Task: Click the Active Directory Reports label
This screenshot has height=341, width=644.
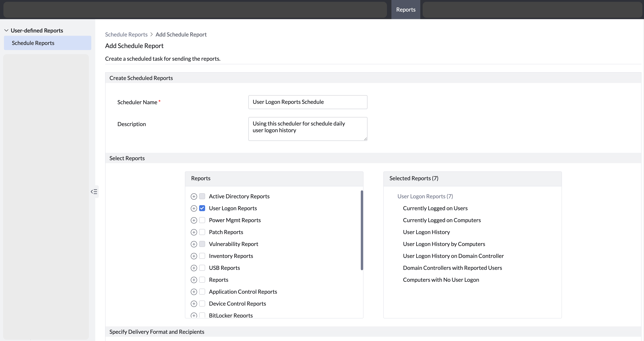Action: (239, 196)
